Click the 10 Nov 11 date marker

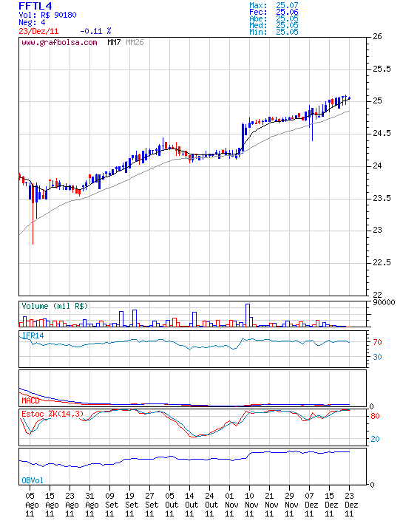tap(250, 505)
